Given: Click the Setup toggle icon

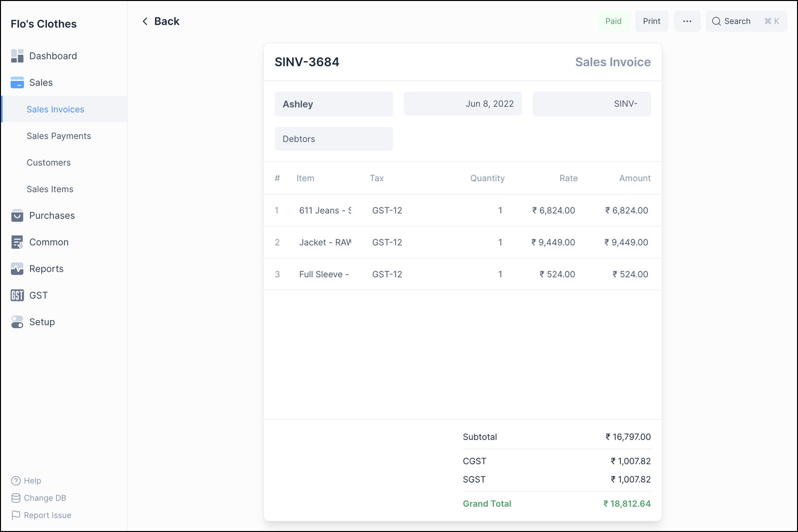Looking at the screenshot, I should (17, 322).
